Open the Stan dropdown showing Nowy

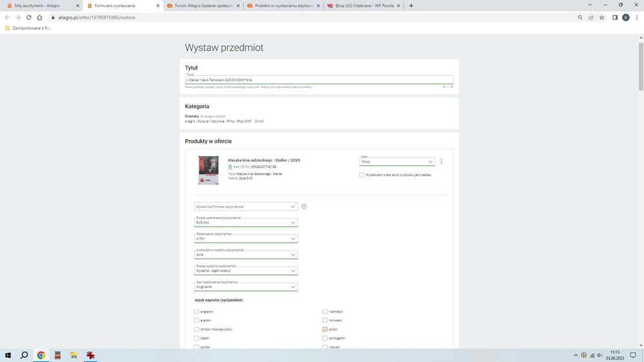[396, 161]
